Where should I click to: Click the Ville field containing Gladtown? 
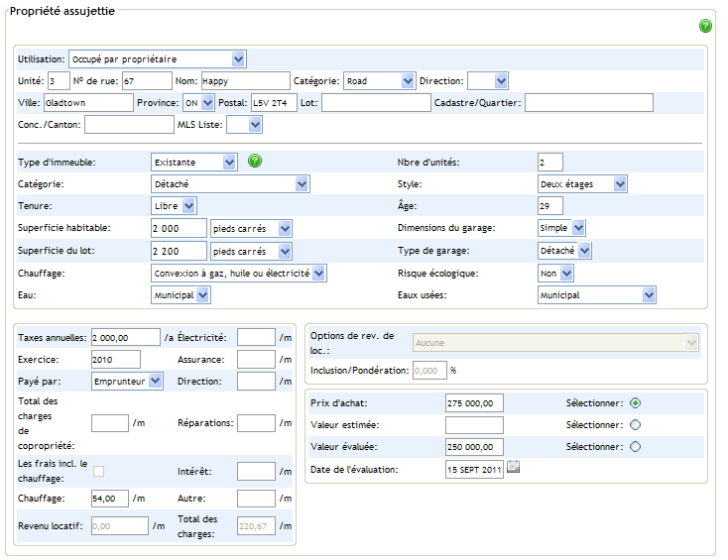tap(88, 103)
